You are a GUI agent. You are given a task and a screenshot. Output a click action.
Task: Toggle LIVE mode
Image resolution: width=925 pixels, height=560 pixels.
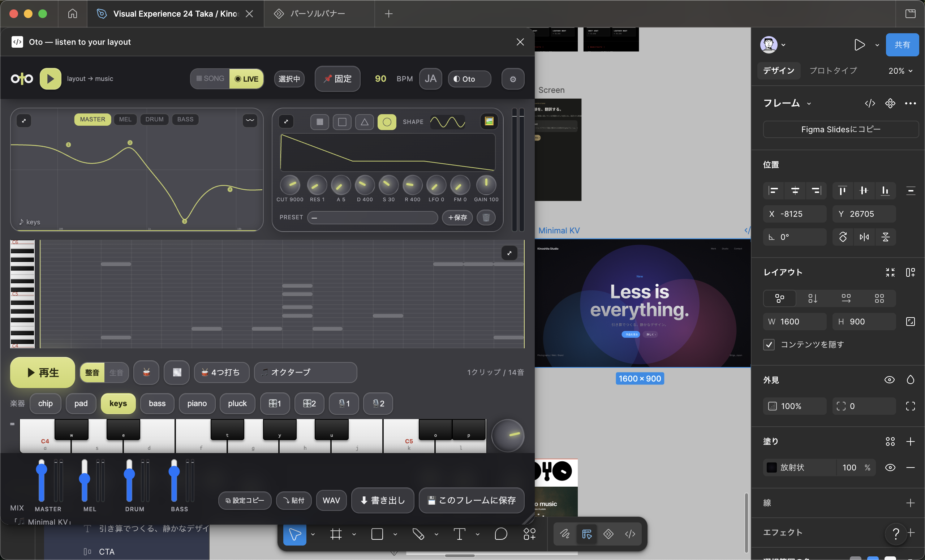(247, 79)
